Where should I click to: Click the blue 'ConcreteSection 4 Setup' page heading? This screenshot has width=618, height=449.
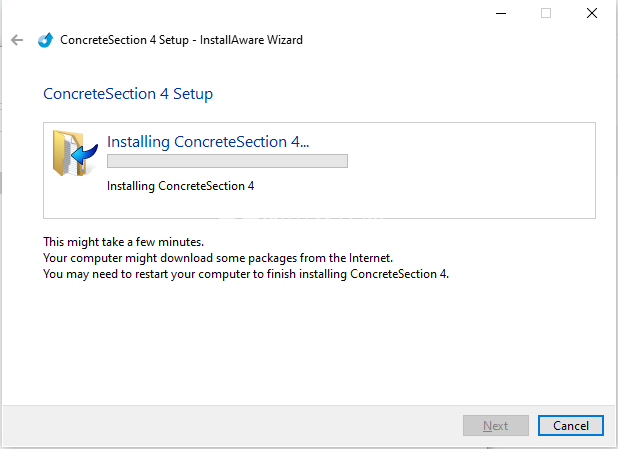(x=128, y=94)
